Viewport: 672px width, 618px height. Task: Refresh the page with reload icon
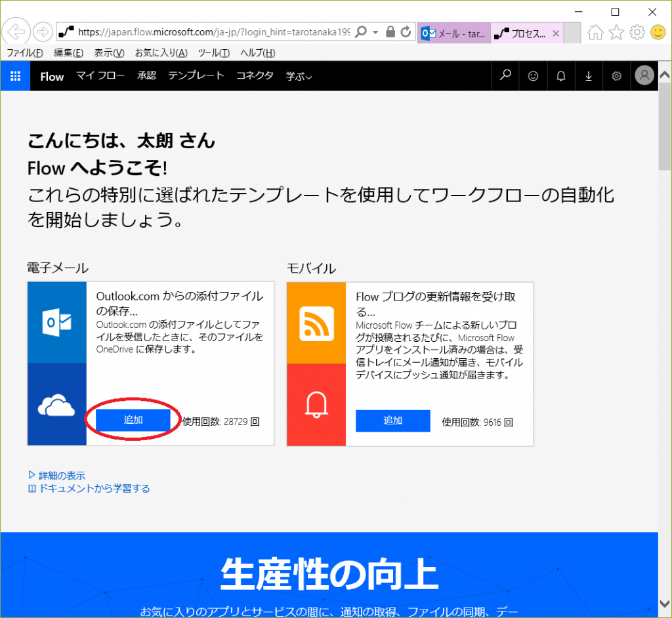tap(406, 31)
